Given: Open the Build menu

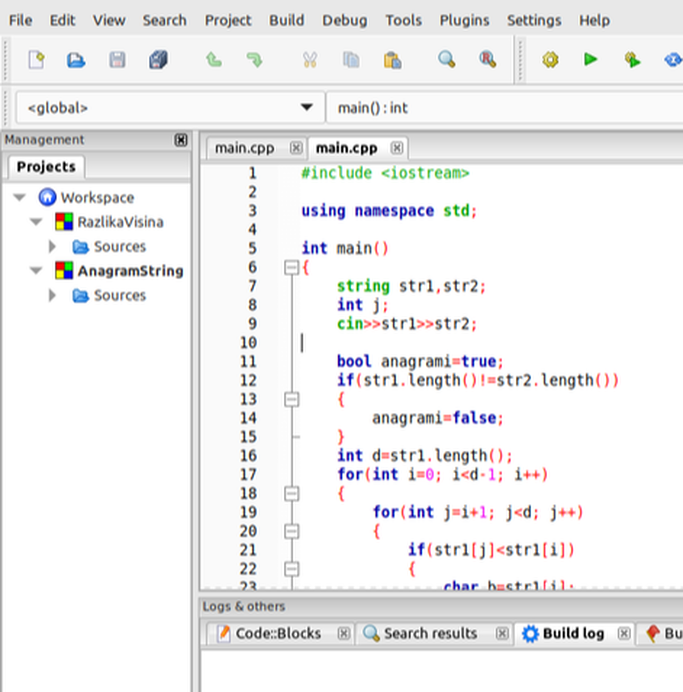Looking at the screenshot, I should pyautogui.click(x=287, y=20).
